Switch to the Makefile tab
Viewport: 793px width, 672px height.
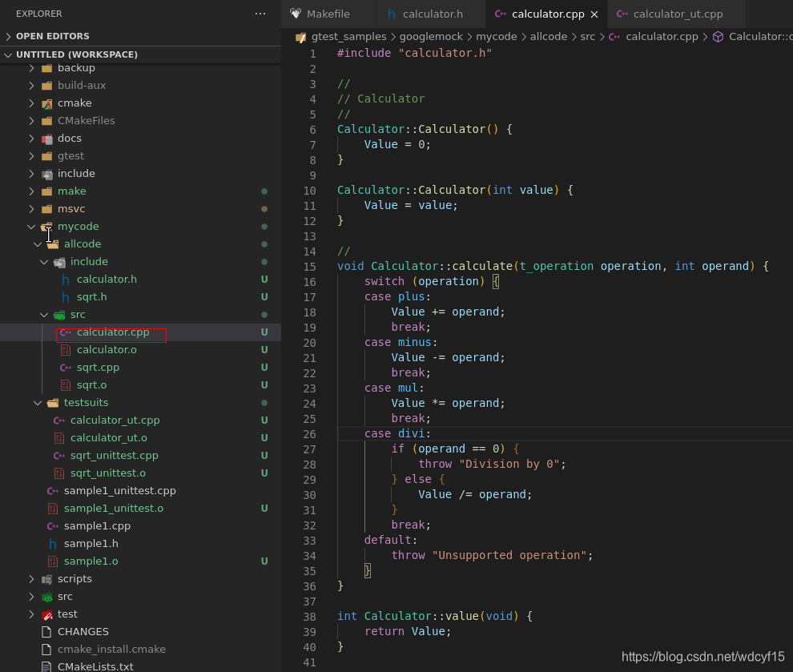click(328, 14)
